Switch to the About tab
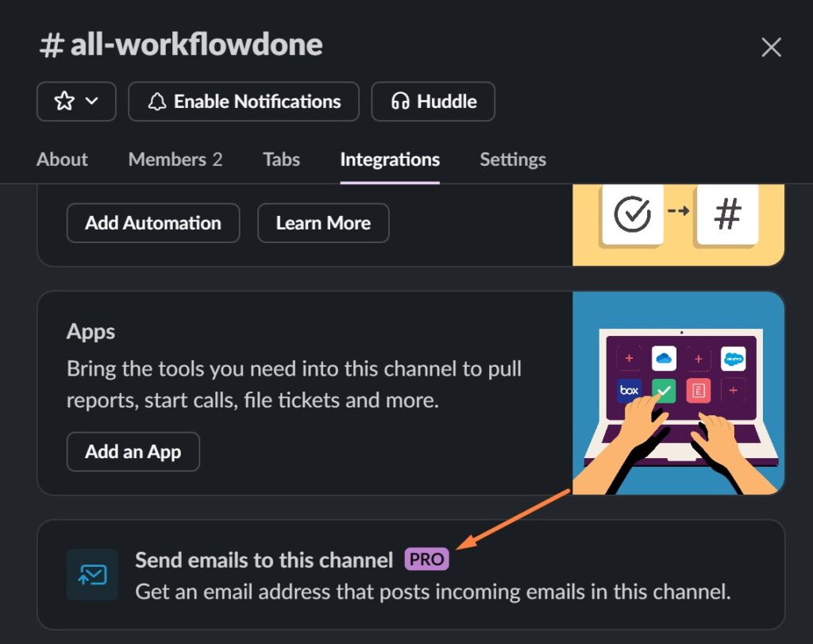 click(x=62, y=160)
